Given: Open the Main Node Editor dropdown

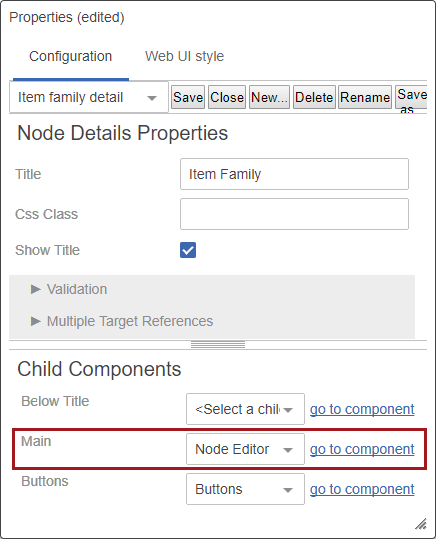Looking at the screenshot, I should pyautogui.click(x=246, y=449).
